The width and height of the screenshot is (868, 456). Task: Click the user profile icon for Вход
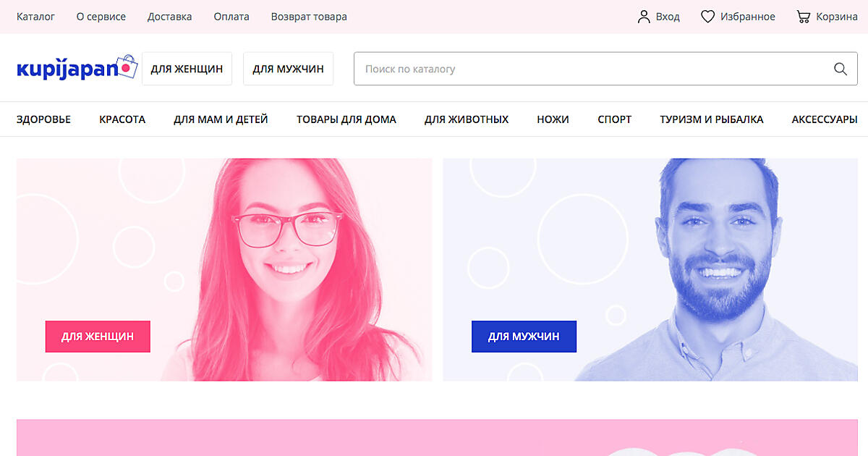point(643,17)
